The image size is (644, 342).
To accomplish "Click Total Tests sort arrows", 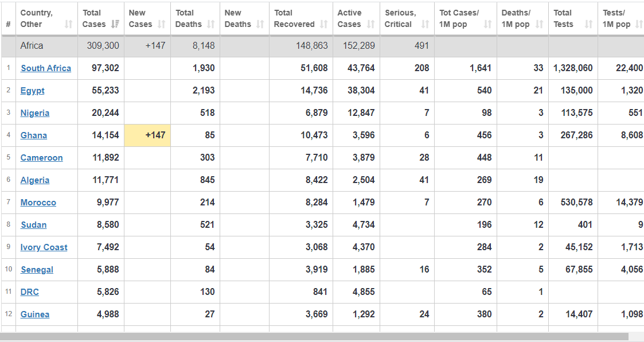I will coord(588,24).
